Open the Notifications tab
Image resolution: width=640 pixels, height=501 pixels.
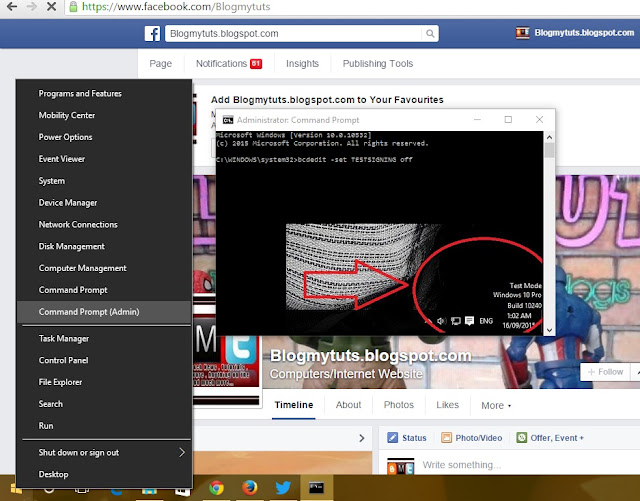click(229, 64)
